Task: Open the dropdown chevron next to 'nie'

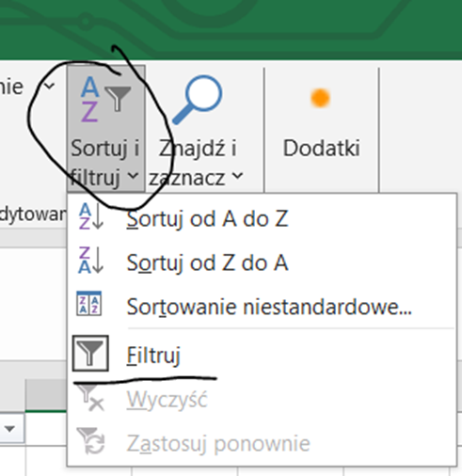Action: tap(49, 86)
